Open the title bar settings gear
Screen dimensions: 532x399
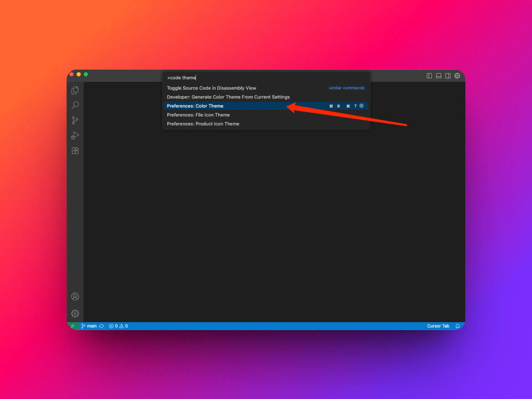457,76
